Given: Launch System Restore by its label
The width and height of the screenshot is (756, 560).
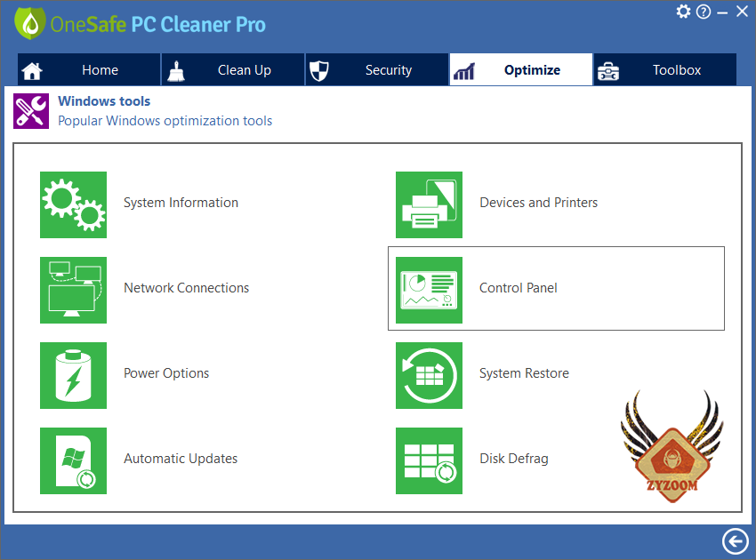Looking at the screenshot, I should point(524,373).
